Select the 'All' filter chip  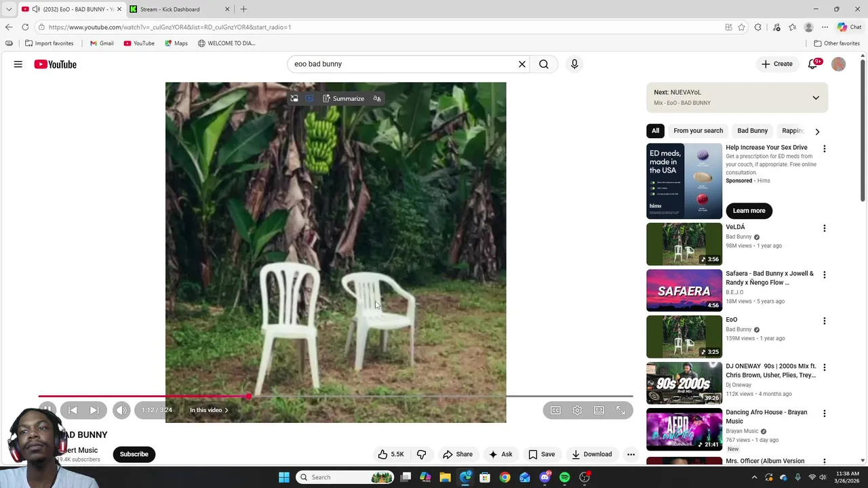tap(655, 131)
